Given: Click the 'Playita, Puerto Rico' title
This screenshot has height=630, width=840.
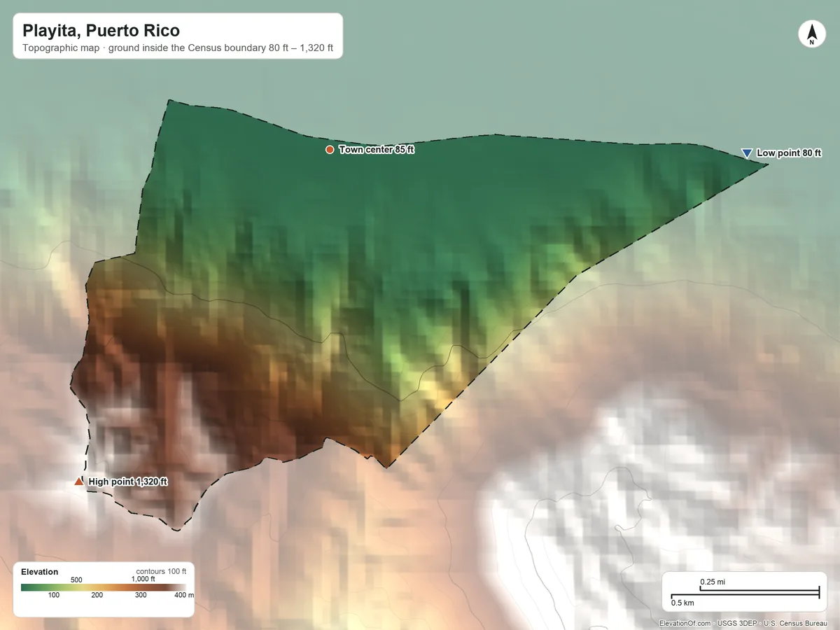Looking at the screenshot, I should pyautogui.click(x=101, y=31).
